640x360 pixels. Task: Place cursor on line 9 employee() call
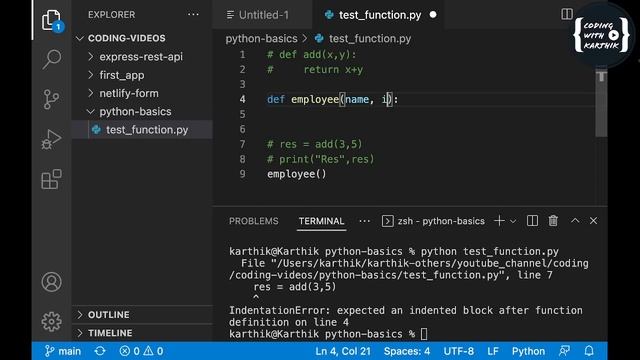(x=297, y=174)
